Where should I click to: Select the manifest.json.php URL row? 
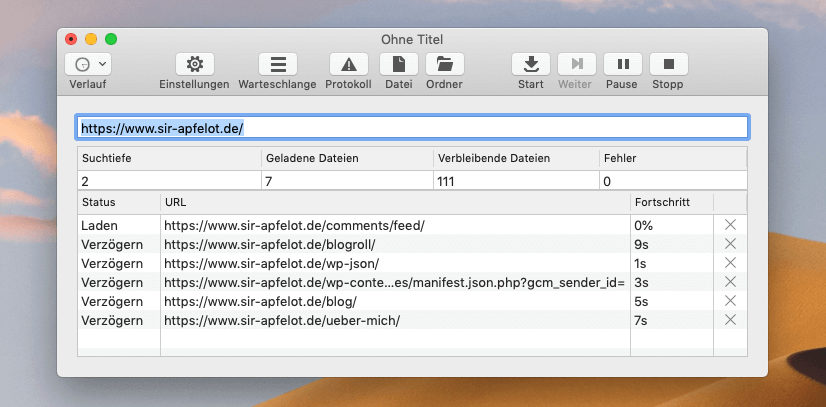pyautogui.click(x=396, y=282)
